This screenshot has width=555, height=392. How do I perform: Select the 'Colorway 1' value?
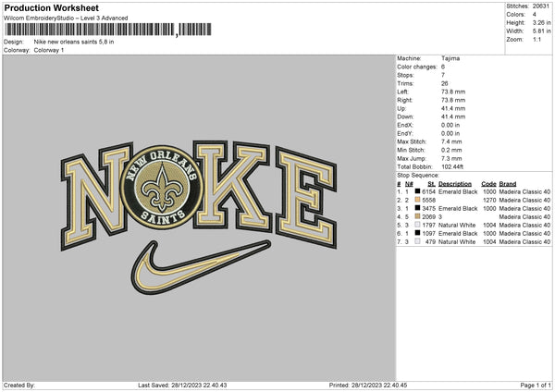(x=49, y=50)
